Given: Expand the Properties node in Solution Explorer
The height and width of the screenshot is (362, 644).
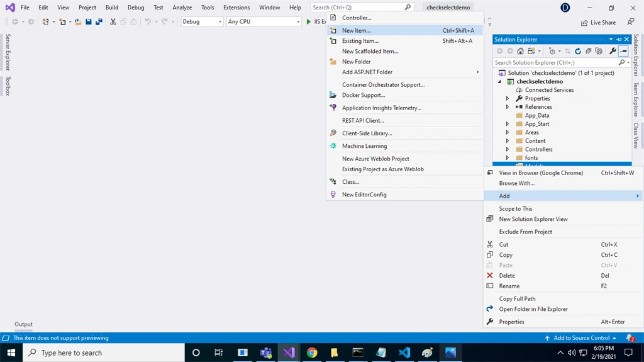Looking at the screenshot, I should click(508, 98).
